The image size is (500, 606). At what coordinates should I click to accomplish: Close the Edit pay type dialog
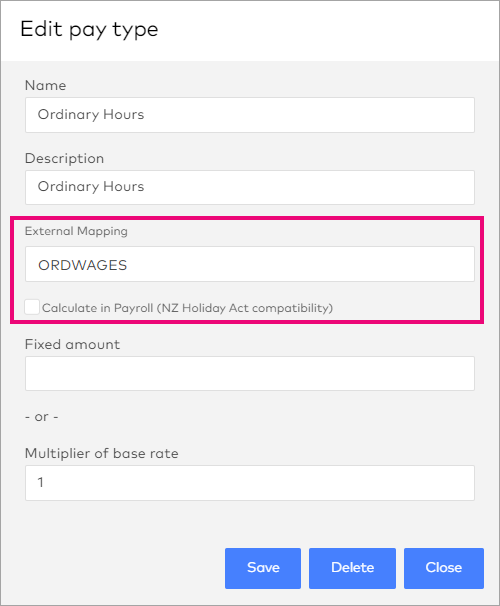(444, 568)
